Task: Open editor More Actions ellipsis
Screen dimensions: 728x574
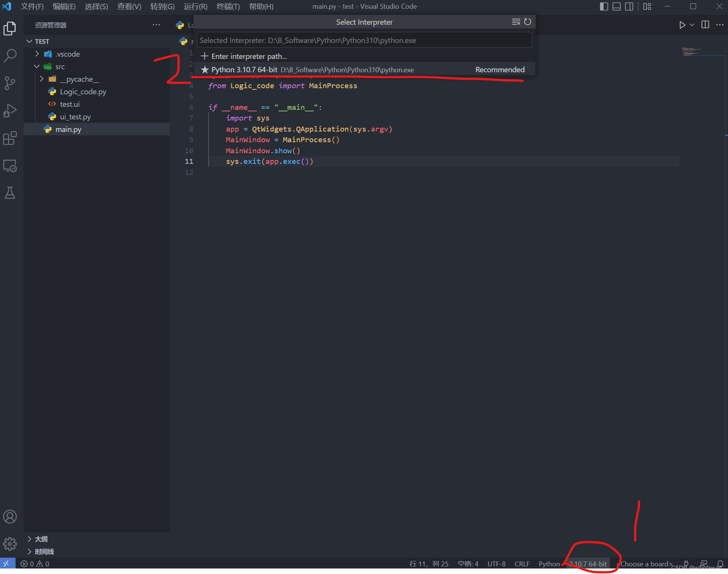Action: coord(720,25)
